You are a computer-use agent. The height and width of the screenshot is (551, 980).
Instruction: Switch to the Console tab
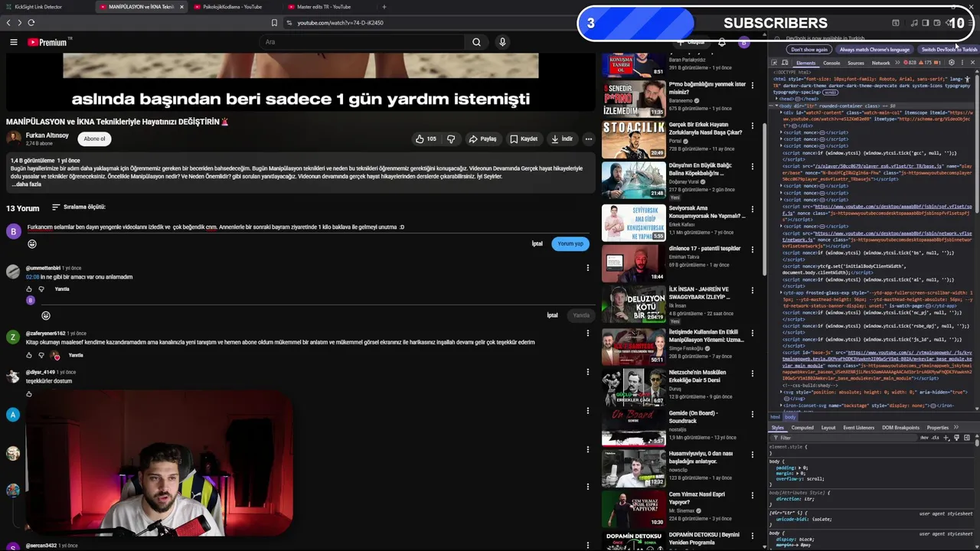point(831,63)
